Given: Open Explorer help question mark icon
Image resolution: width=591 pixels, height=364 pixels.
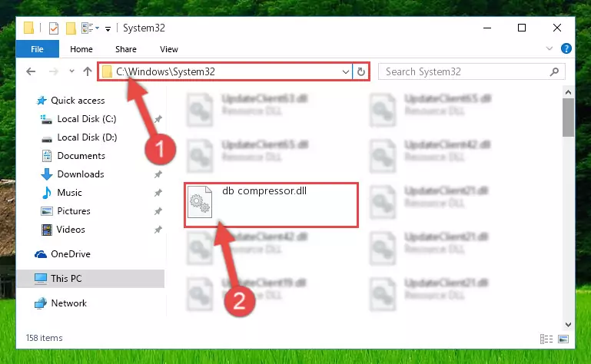Looking at the screenshot, I should click(566, 48).
